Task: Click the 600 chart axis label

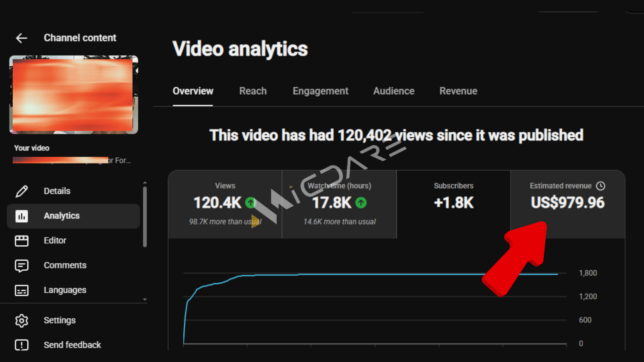Action: (x=585, y=320)
